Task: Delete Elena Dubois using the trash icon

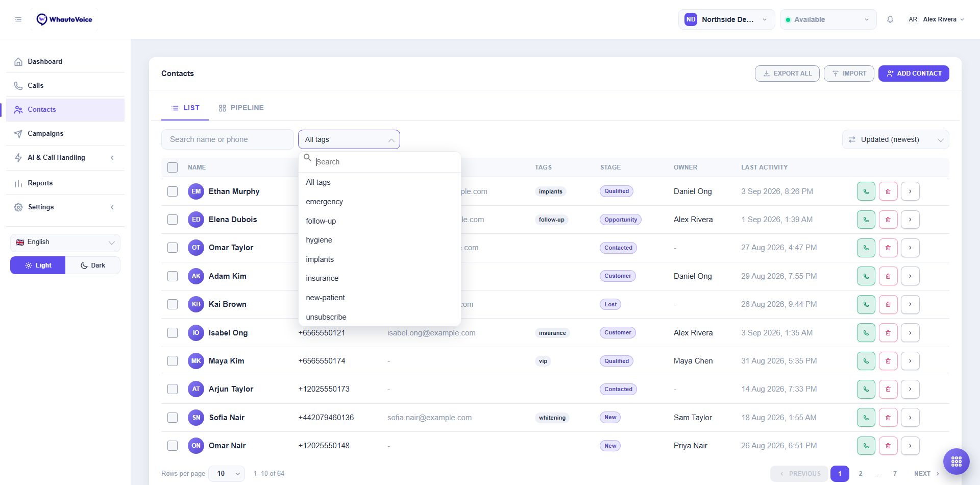Action: (x=888, y=220)
